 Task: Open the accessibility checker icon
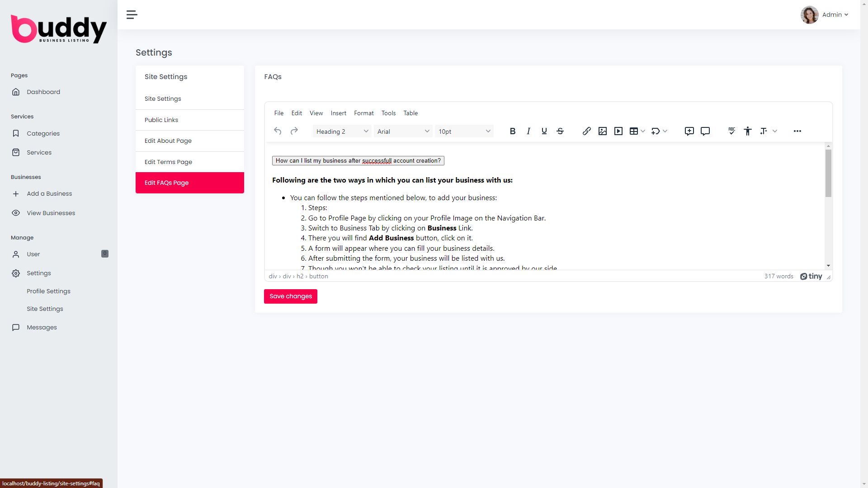pos(747,131)
